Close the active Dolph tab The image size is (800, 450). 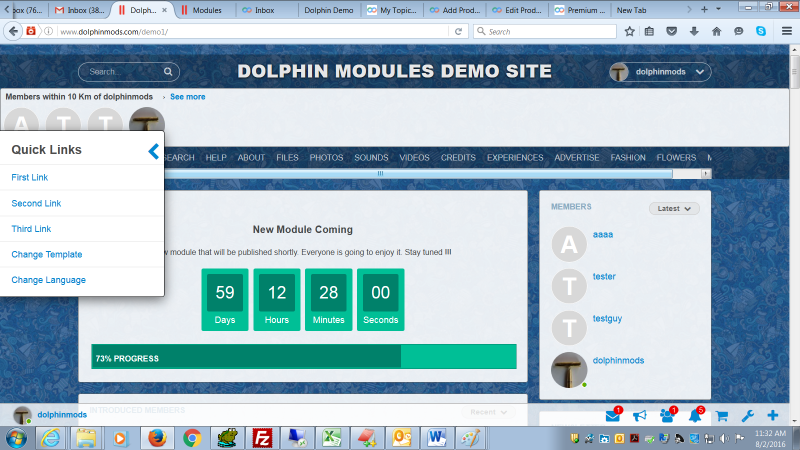(164, 10)
